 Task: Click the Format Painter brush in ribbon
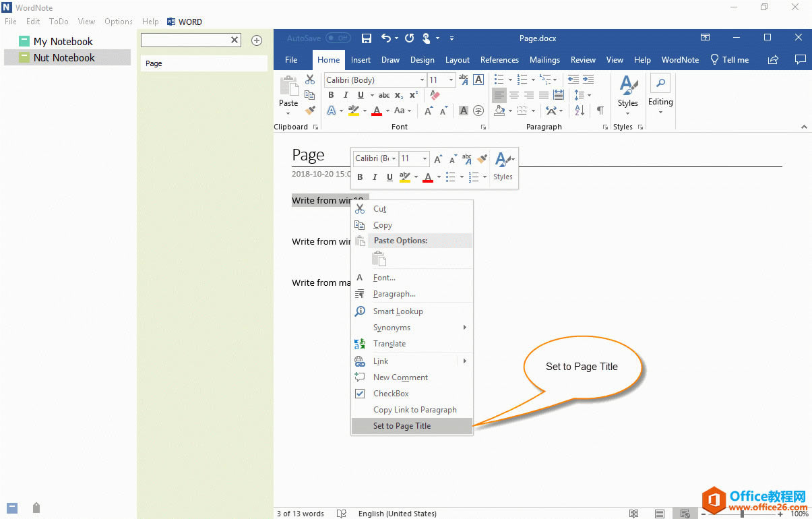[x=310, y=111]
